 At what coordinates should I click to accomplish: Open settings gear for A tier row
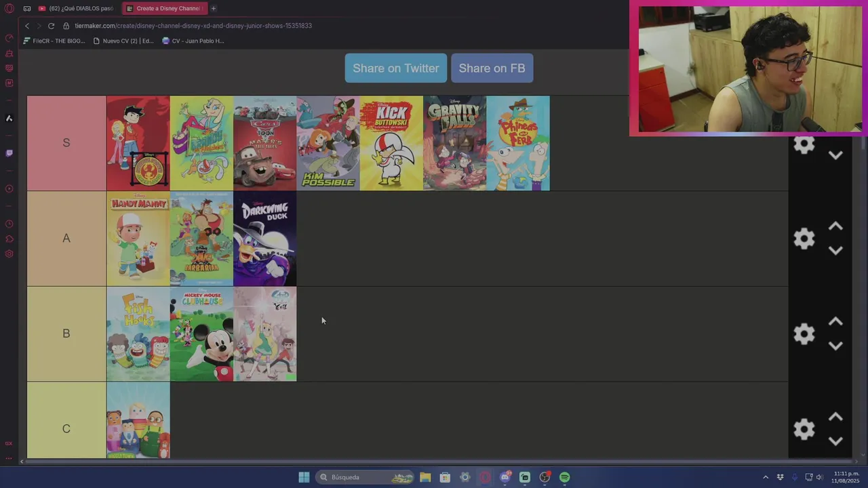[x=804, y=239]
